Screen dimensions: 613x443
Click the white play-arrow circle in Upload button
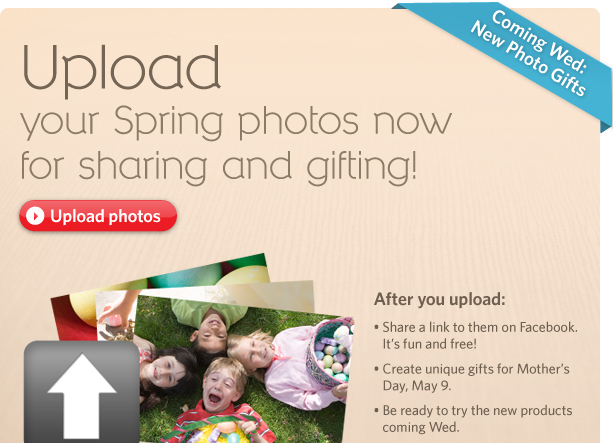[35, 216]
